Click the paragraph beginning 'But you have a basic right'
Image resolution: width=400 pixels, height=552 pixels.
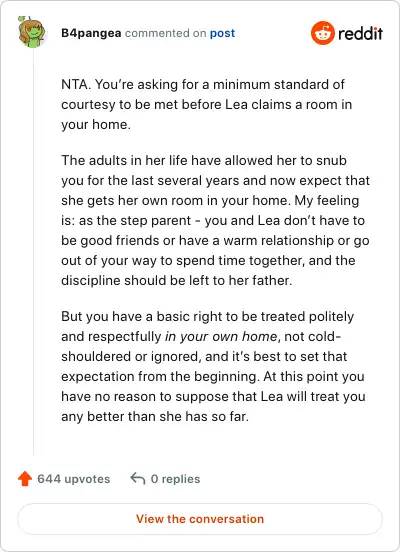point(213,366)
